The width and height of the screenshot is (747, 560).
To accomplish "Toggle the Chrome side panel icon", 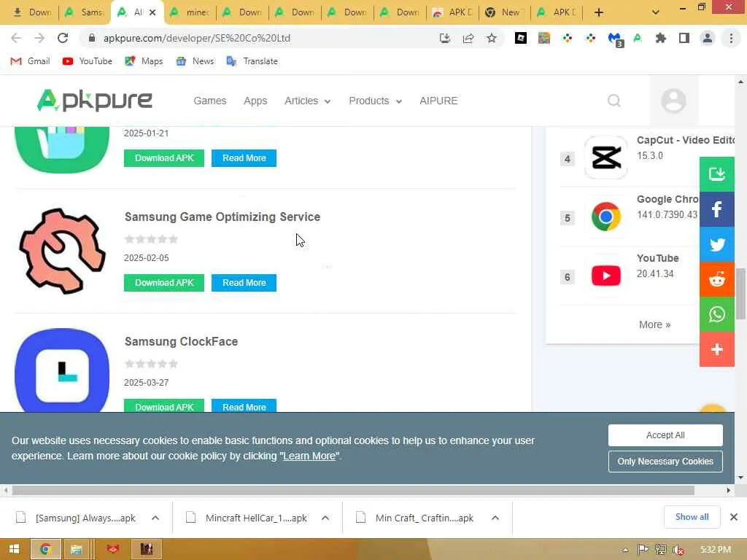I will (684, 38).
